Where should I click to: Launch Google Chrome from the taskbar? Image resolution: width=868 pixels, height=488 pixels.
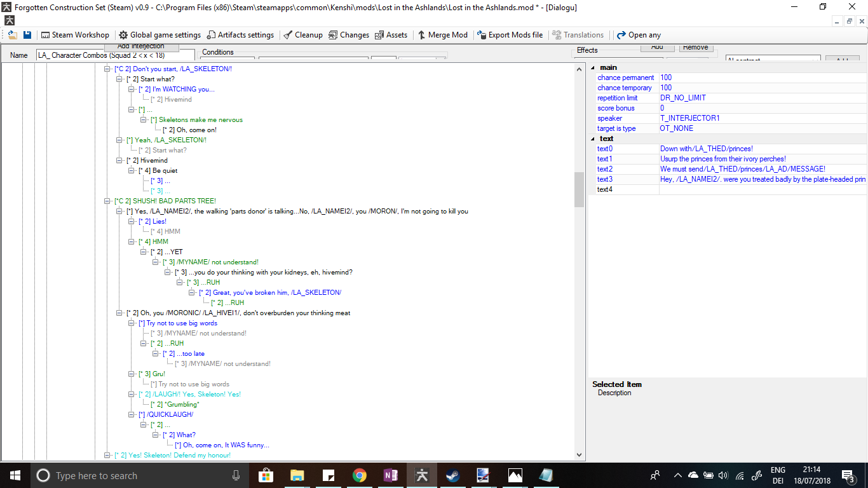pyautogui.click(x=360, y=475)
